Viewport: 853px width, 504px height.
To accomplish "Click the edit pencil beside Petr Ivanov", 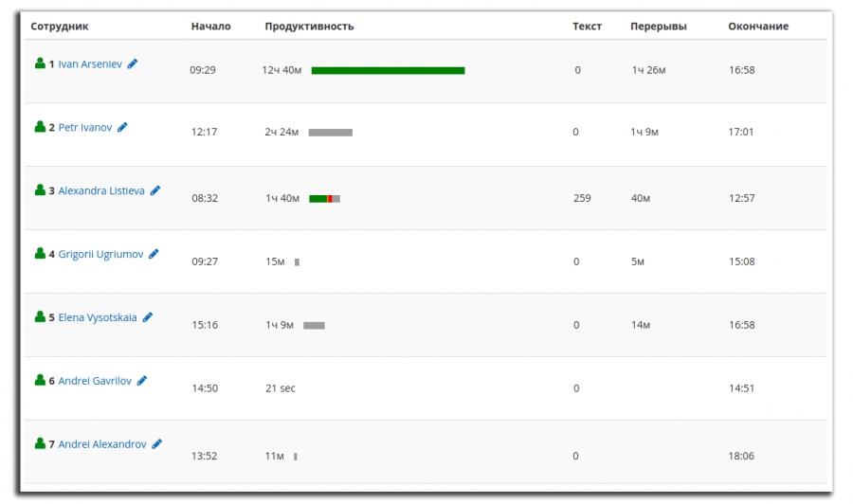I will click(122, 127).
